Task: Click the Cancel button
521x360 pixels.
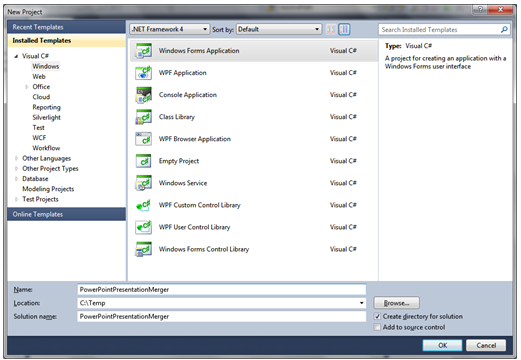Action: [x=486, y=345]
